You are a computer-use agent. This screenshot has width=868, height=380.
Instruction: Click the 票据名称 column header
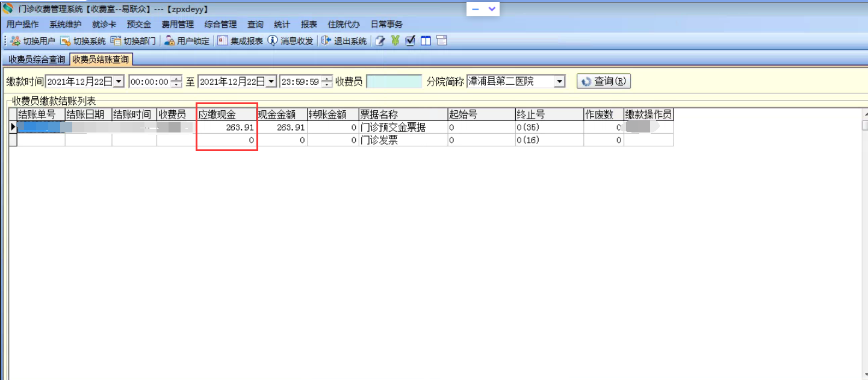tap(403, 114)
